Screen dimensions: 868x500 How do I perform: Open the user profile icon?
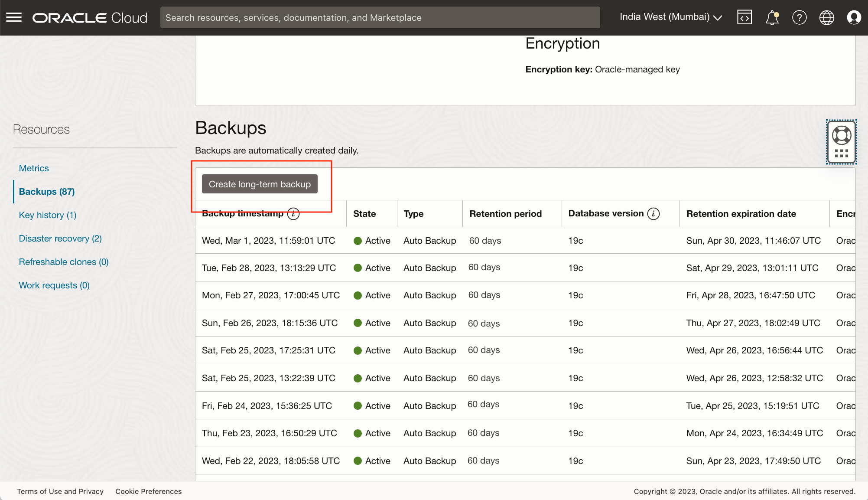[854, 17]
